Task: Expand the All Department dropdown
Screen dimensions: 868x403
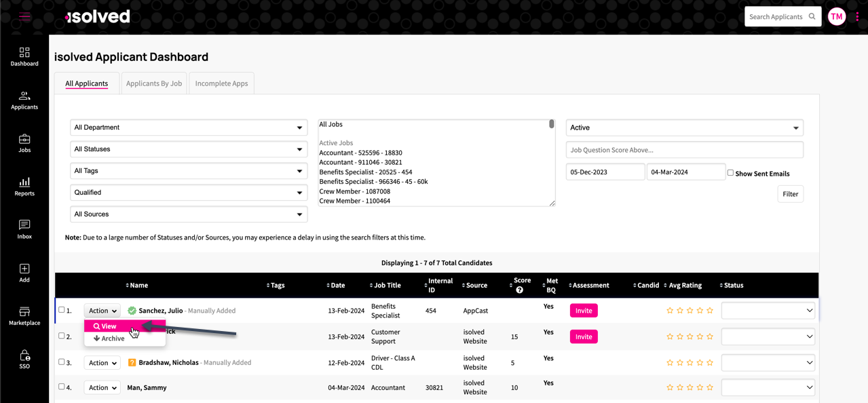Action: pyautogui.click(x=189, y=128)
